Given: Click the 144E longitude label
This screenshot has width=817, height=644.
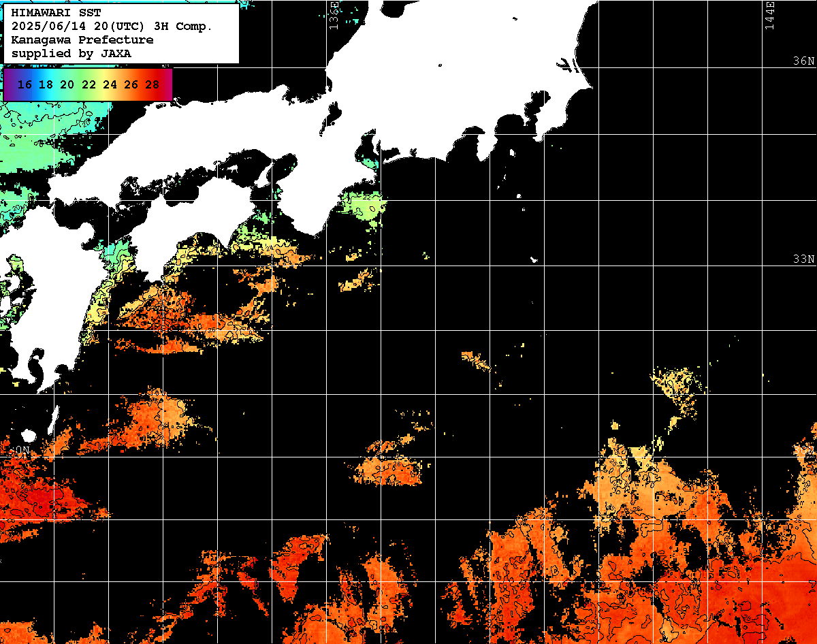Looking at the screenshot, I should pos(770,16).
